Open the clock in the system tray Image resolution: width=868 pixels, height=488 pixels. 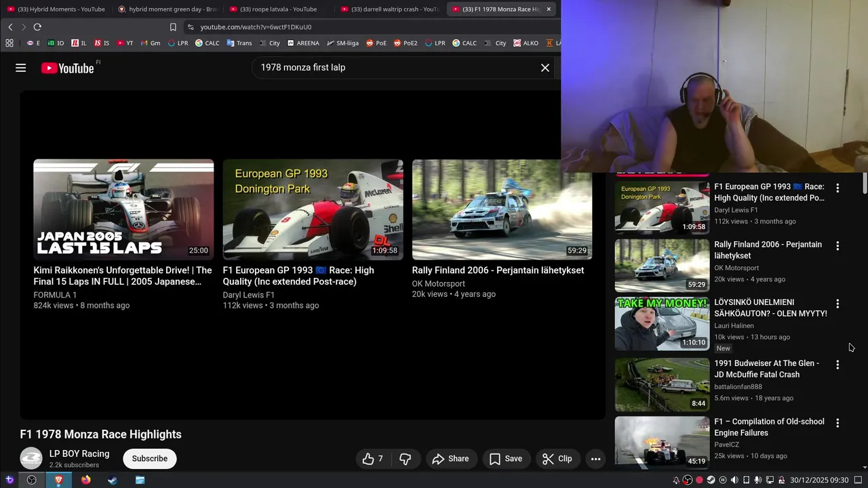819,480
